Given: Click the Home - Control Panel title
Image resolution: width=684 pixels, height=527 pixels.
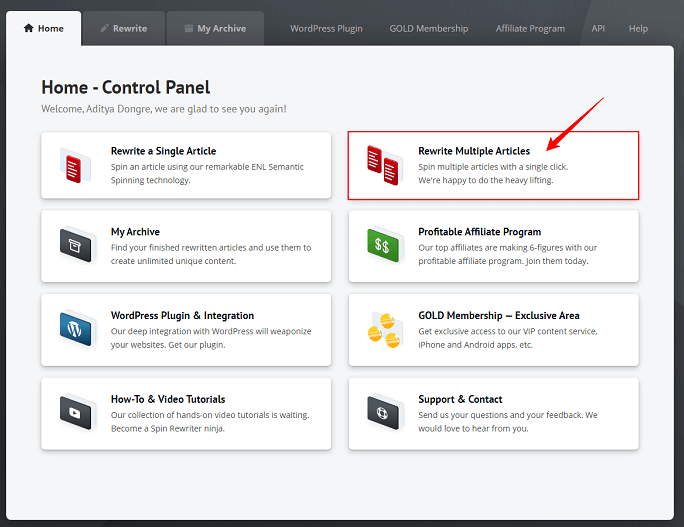Looking at the screenshot, I should [126, 87].
